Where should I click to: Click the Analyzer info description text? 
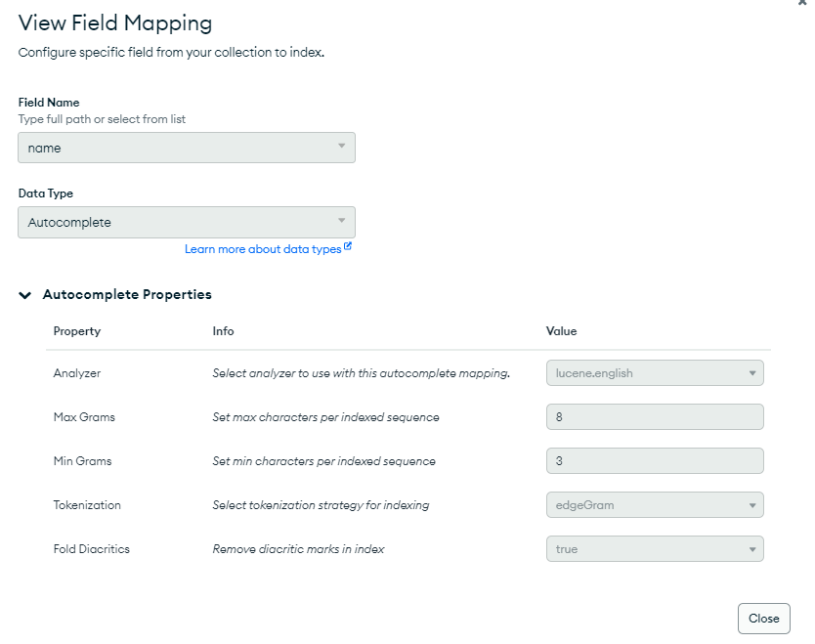pos(361,373)
